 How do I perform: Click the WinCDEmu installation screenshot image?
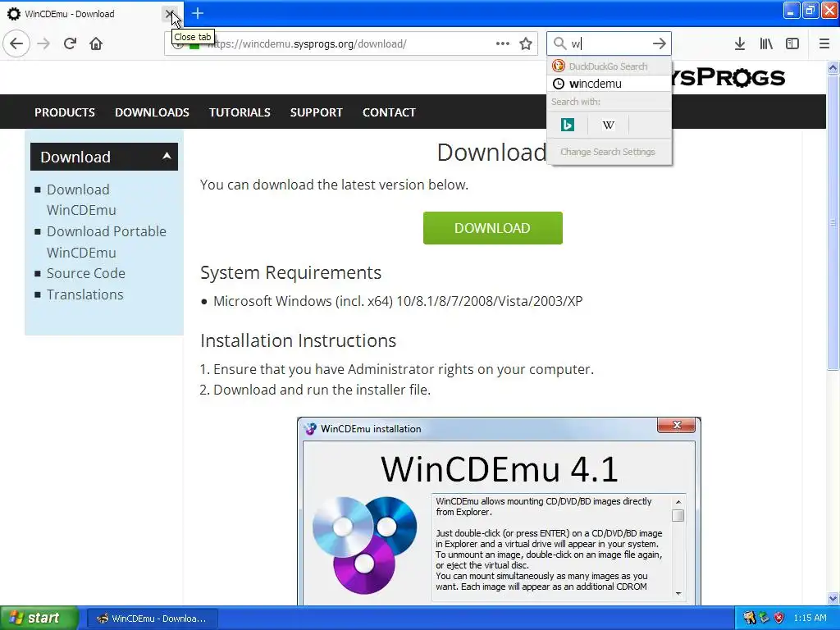[499, 511]
